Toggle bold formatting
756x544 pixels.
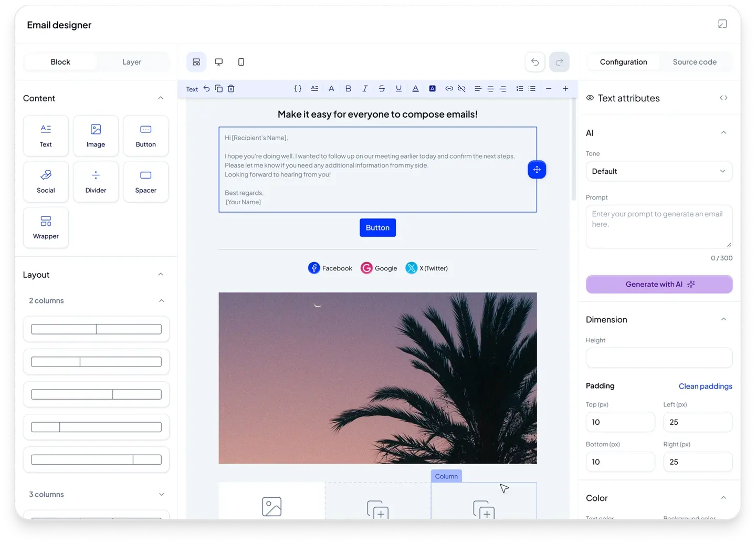point(348,89)
